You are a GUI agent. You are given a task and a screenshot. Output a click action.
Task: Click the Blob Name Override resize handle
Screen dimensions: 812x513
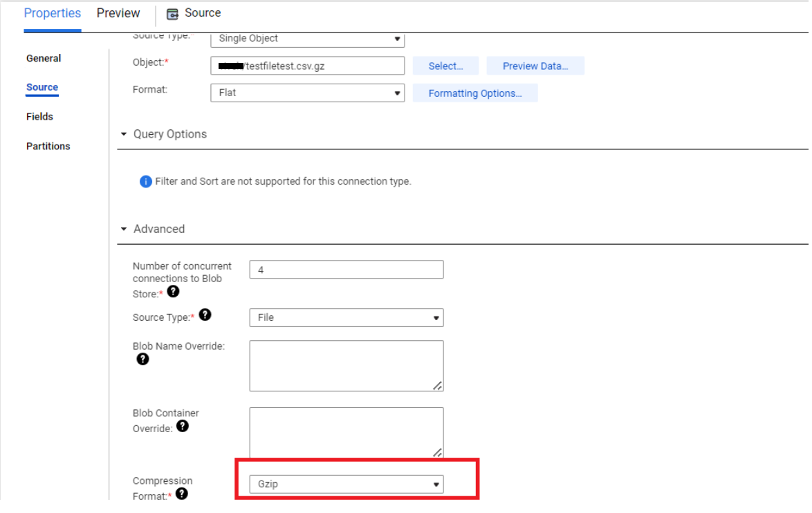point(438,386)
